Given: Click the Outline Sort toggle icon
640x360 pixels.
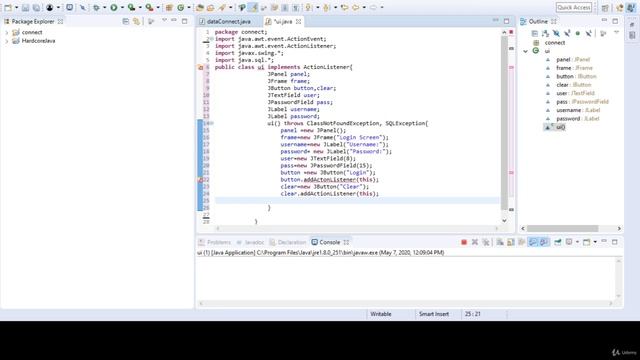Looking at the screenshot, I should click(545, 33).
